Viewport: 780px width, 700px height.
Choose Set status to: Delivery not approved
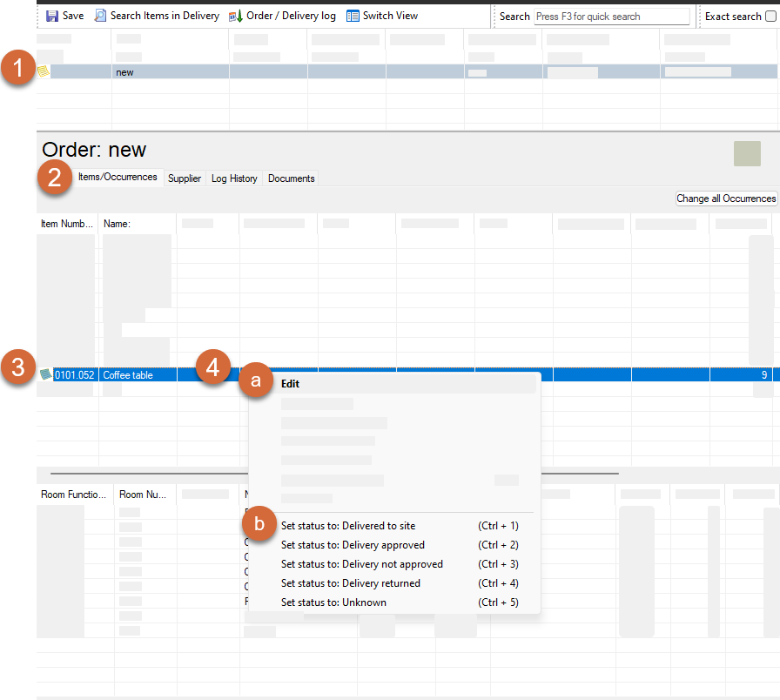pos(361,564)
